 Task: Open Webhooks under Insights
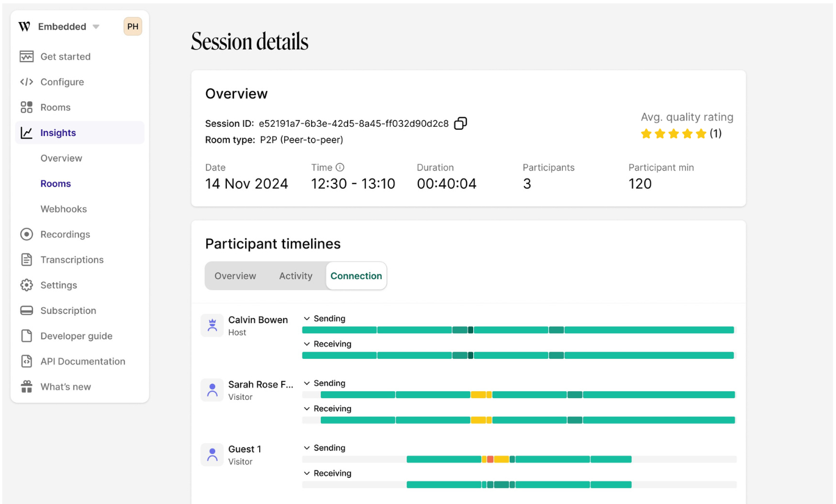coord(63,209)
